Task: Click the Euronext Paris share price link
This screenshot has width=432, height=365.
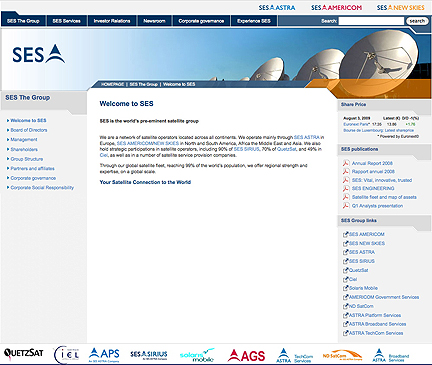Action: point(356,124)
